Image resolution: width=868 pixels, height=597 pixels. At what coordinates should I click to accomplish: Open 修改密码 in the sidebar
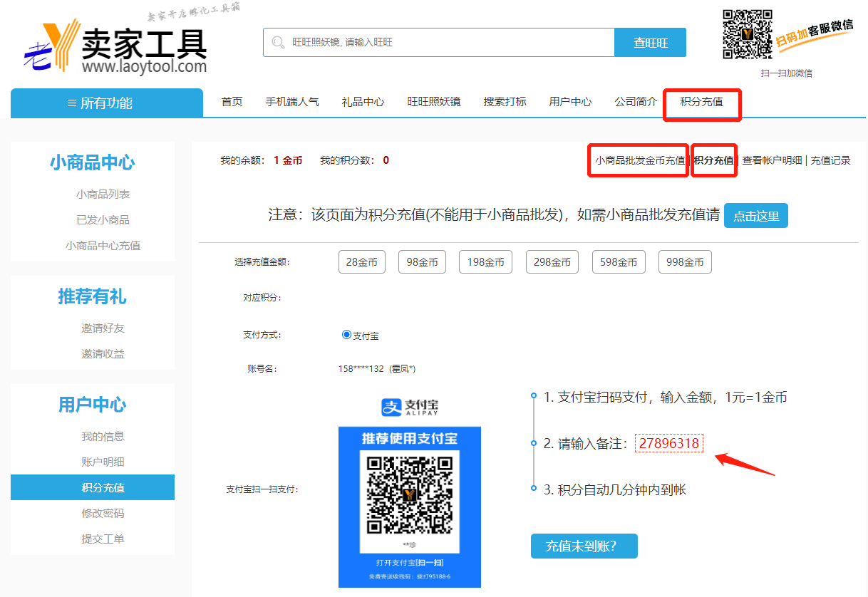103,514
